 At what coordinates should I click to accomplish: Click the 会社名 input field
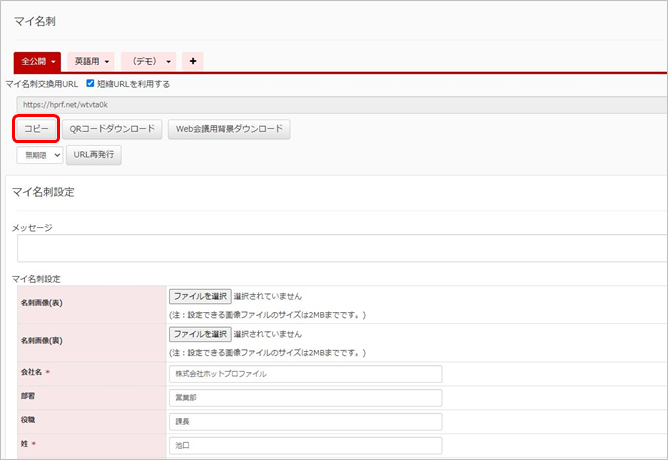coord(305,373)
